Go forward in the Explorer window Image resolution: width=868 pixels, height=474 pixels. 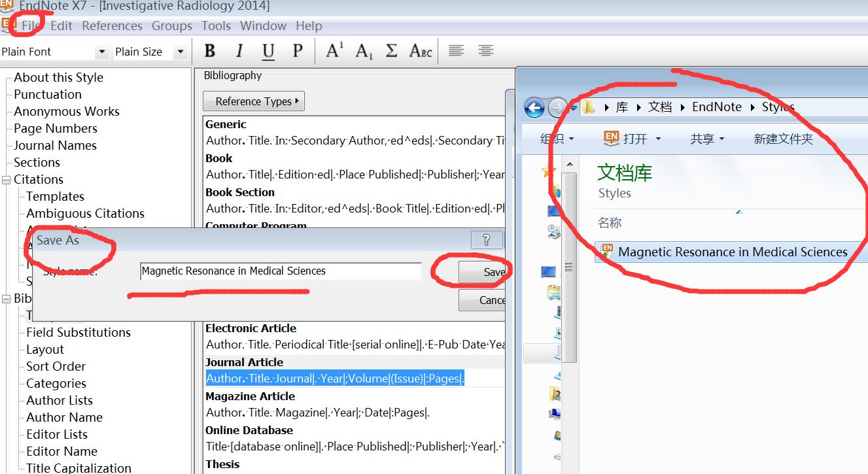pyautogui.click(x=557, y=107)
